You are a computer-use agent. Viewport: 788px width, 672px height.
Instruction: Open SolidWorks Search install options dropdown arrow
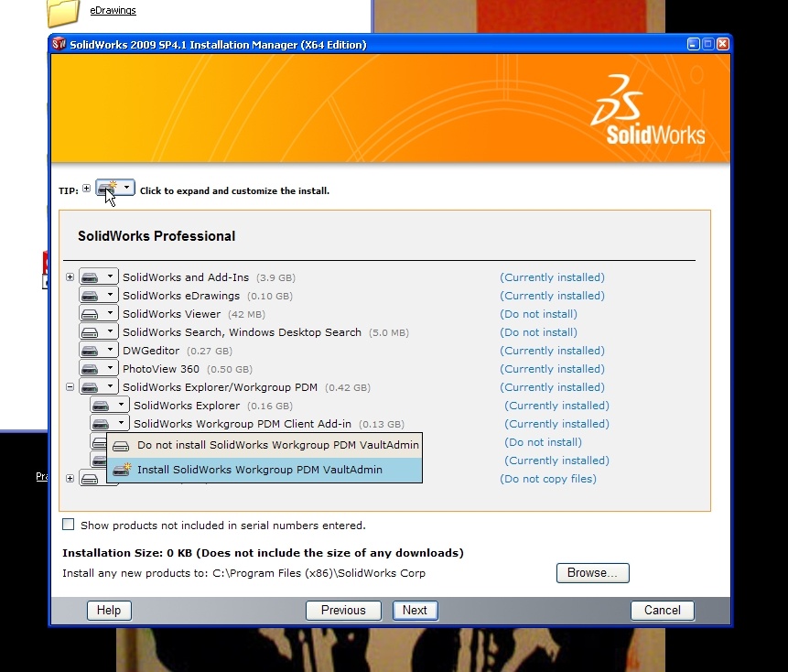pos(110,331)
